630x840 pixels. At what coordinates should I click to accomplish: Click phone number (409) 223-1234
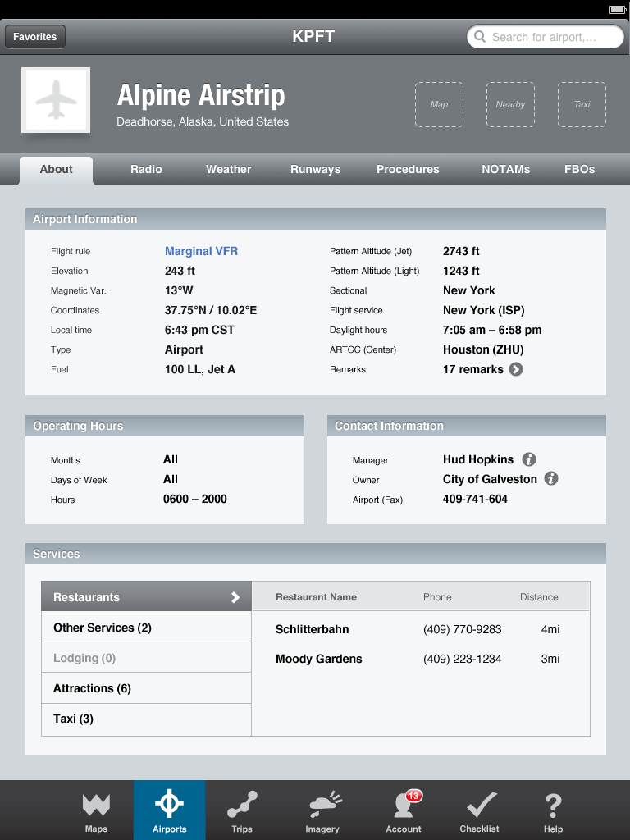click(x=463, y=659)
